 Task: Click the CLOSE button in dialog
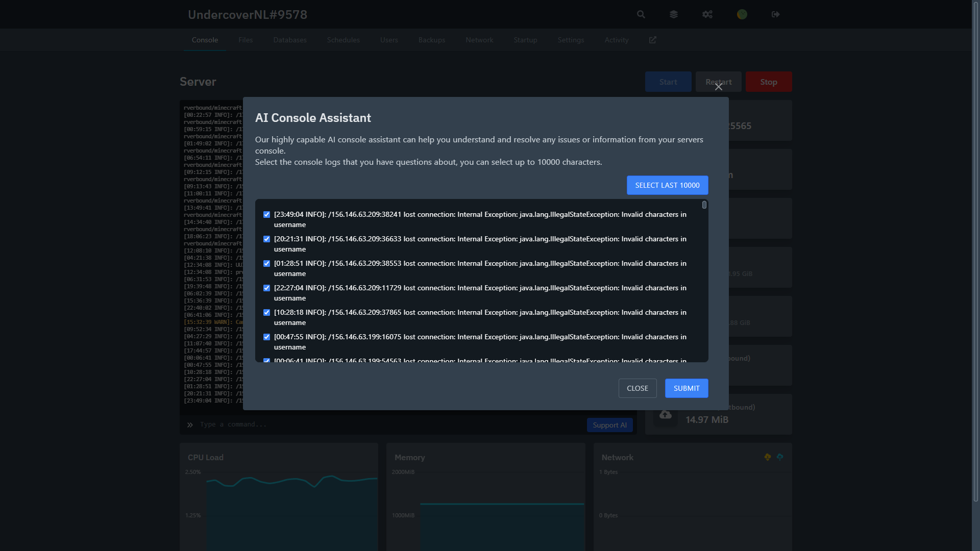(638, 388)
